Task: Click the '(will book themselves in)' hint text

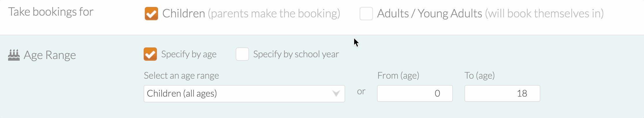Action: [x=544, y=13]
